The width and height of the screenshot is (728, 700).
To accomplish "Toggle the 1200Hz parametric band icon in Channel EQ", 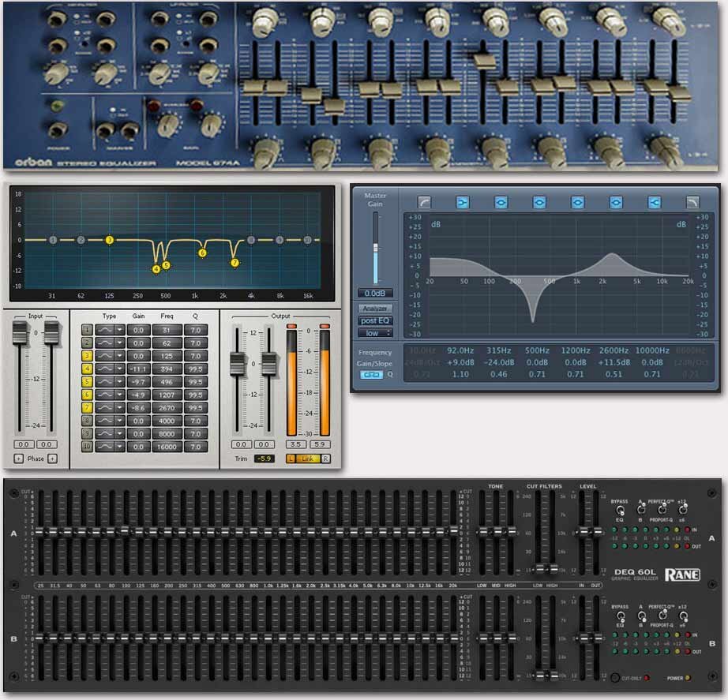I will (577, 202).
